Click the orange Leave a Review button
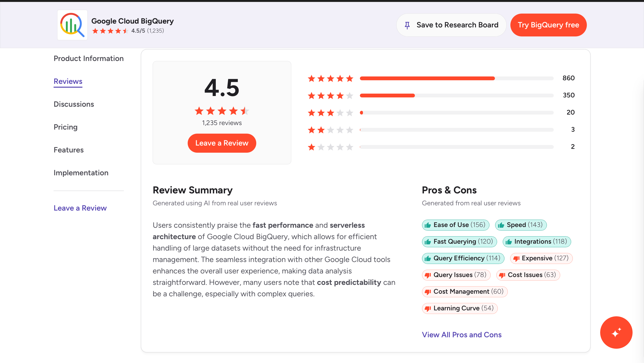644x363 pixels. [222, 143]
